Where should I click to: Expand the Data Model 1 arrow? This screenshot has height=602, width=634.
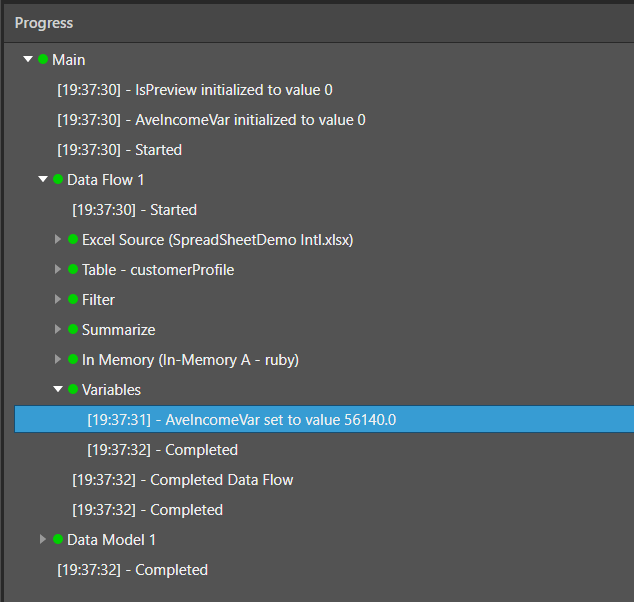coord(43,540)
